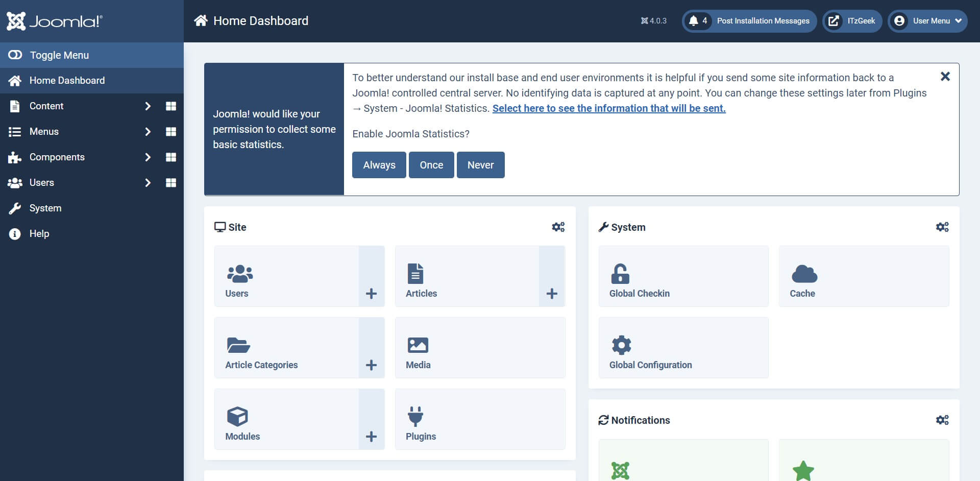Viewport: 980px width, 481px height.
Task: Click the notification bell icon
Action: click(693, 21)
